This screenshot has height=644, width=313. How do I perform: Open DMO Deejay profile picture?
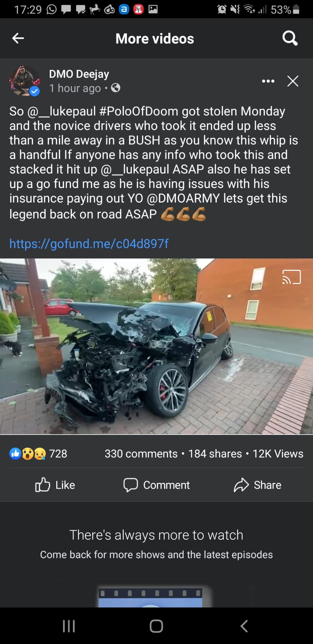coord(25,81)
